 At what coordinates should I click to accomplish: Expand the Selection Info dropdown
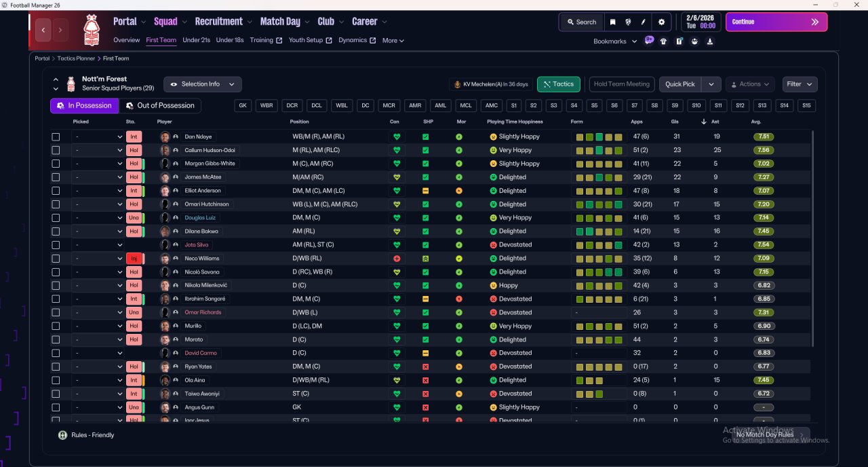[x=202, y=84]
